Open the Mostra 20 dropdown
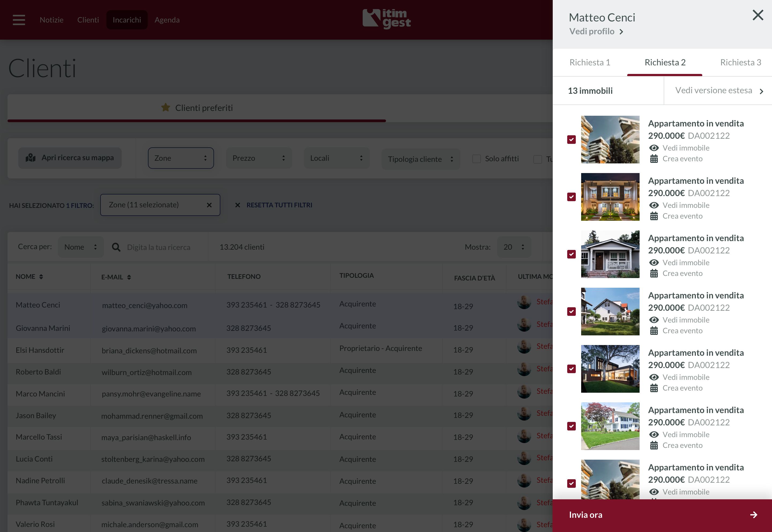Image resolution: width=772 pixels, height=532 pixels. 514,247
